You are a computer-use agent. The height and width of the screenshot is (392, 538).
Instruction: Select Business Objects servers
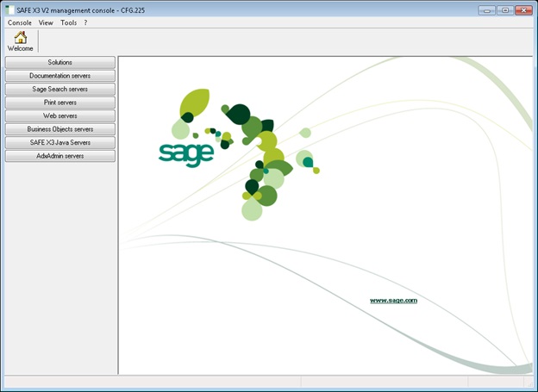pyautogui.click(x=60, y=129)
